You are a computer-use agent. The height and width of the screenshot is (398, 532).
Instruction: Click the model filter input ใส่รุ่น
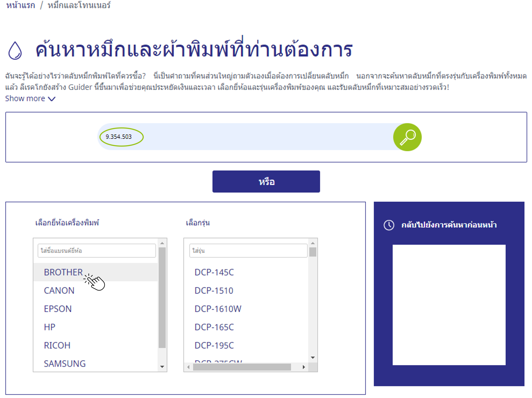pos(248,251)
